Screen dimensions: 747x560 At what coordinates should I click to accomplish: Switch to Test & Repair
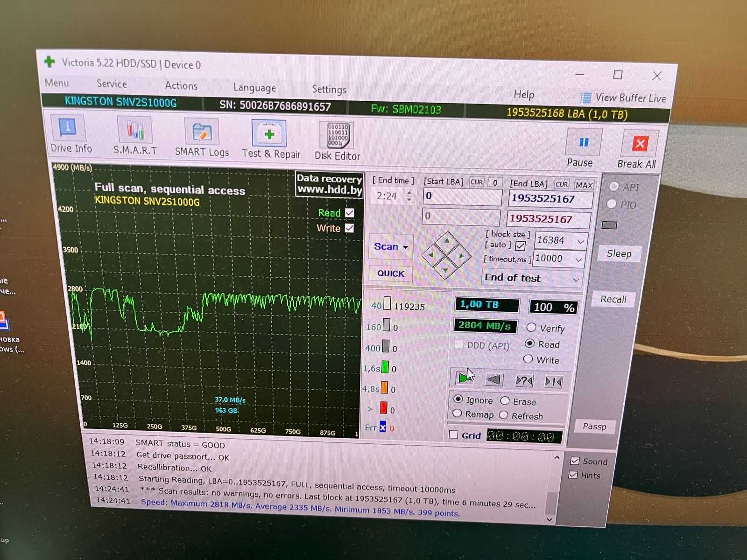[270, 140]
